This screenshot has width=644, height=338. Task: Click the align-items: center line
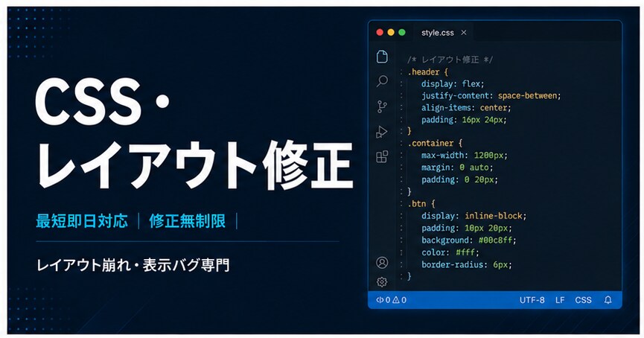point(466,108)
